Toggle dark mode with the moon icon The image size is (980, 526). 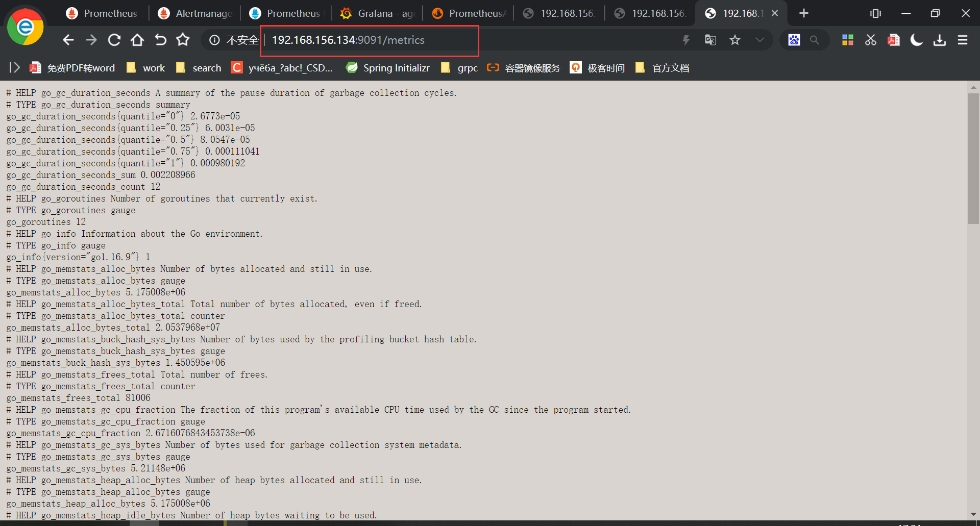click(916, 40)
